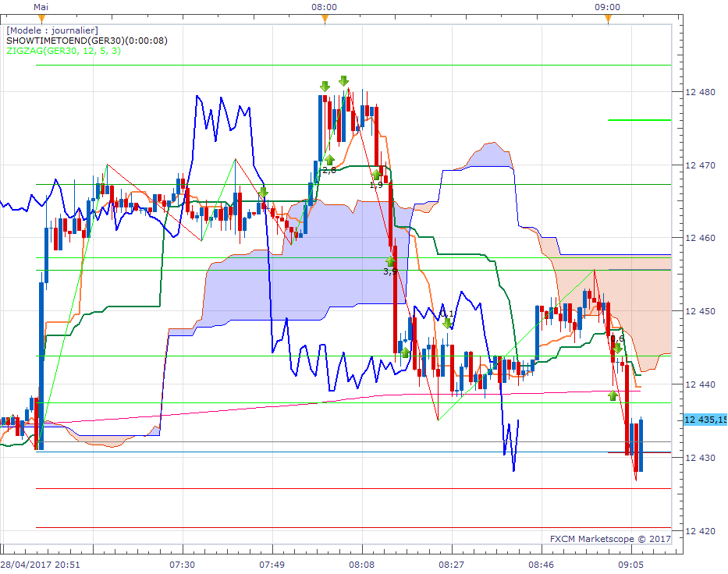
Task: Click the 12 440 price axis label
Action: [x=700, y=384]
